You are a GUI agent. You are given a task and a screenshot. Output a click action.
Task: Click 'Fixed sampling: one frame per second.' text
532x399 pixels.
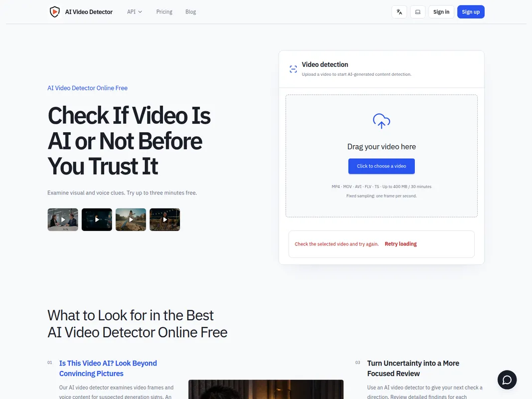[x=381, y=196]
